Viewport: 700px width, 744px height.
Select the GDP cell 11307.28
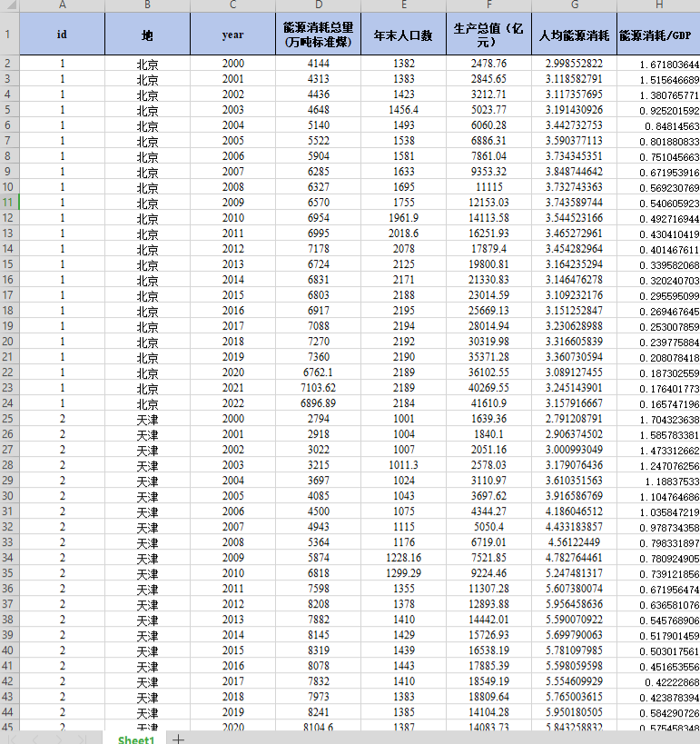[489, 589]
